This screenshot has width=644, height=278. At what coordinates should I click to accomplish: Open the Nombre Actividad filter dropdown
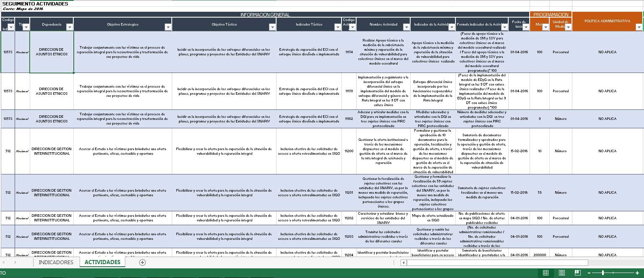tap(406, 27)
